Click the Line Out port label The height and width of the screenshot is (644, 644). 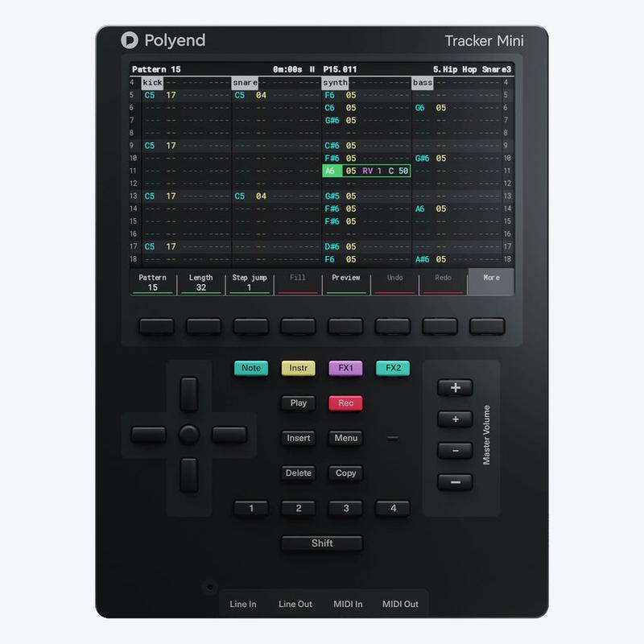point(295,605)
